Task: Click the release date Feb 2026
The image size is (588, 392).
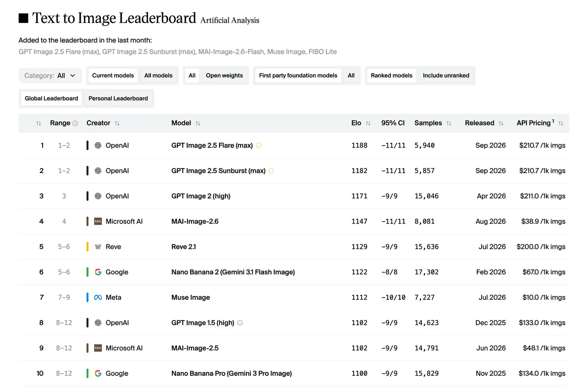Action: click(x=491, y=272)
